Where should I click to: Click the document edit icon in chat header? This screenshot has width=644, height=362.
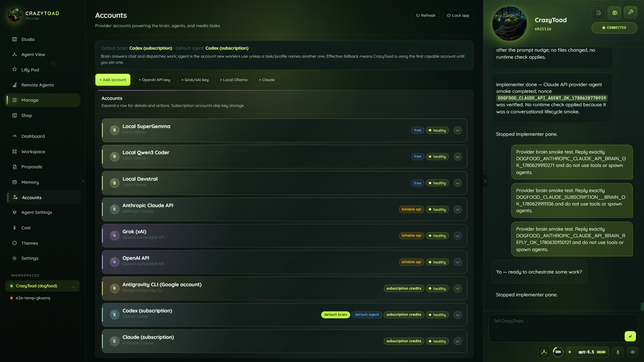pos(598,13)
